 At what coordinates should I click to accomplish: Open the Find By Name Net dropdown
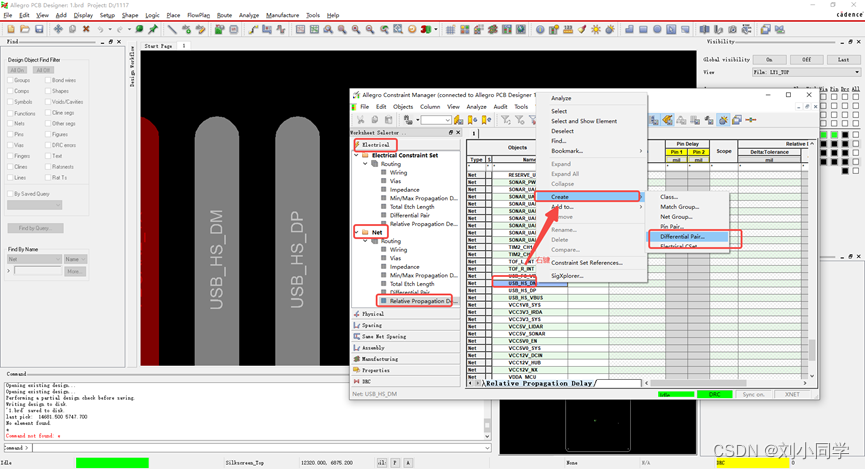34,259
